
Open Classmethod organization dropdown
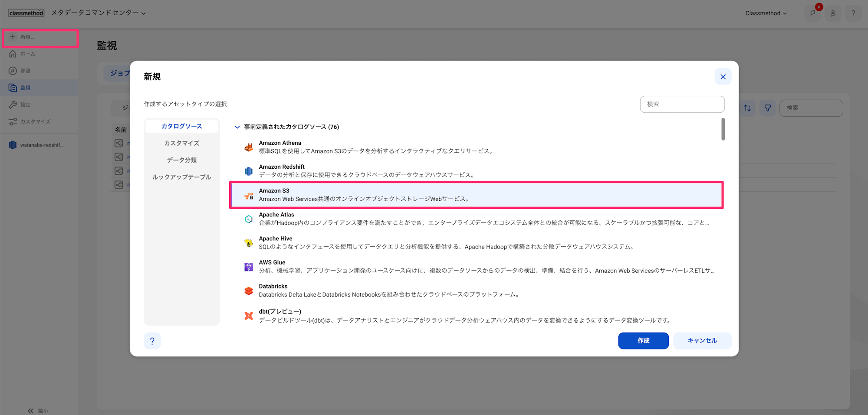coord(766,13)
